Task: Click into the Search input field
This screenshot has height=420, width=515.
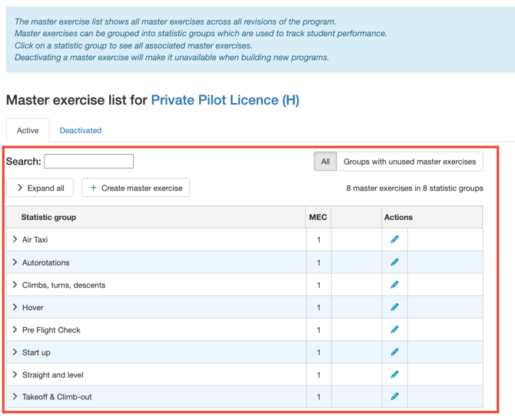Action: (88, 162)
